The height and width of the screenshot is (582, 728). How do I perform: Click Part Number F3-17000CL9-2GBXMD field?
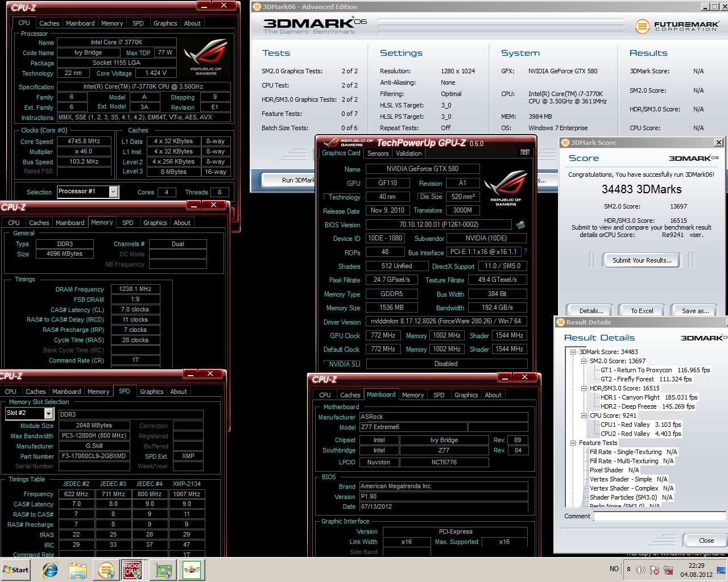[x=94, y=456]
